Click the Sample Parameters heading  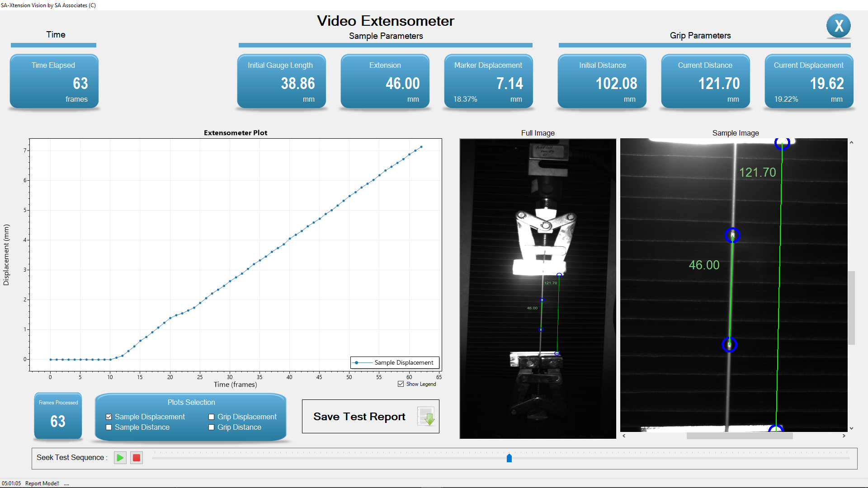(386, 36)
